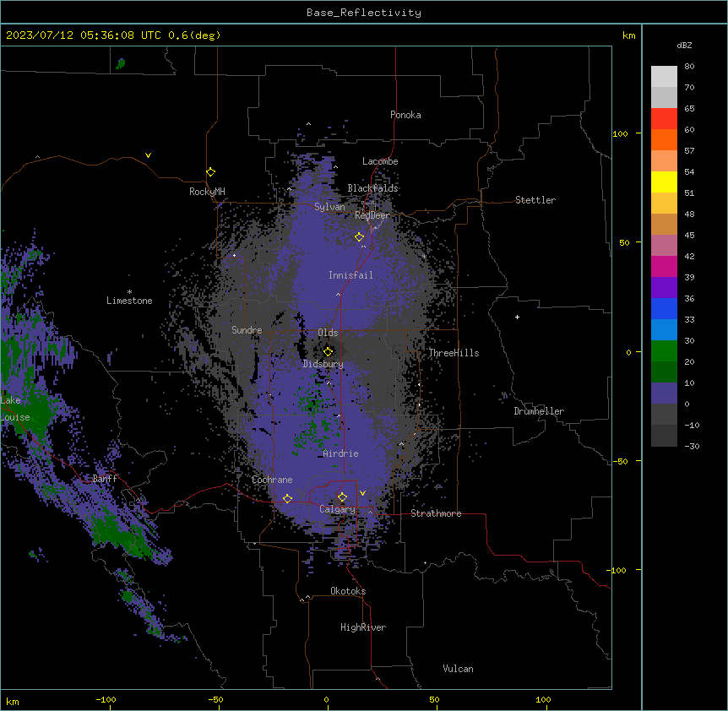Click the red 65 dBZ legend swatch
Viewport: 728px width, 711px height.
point(664,118)
